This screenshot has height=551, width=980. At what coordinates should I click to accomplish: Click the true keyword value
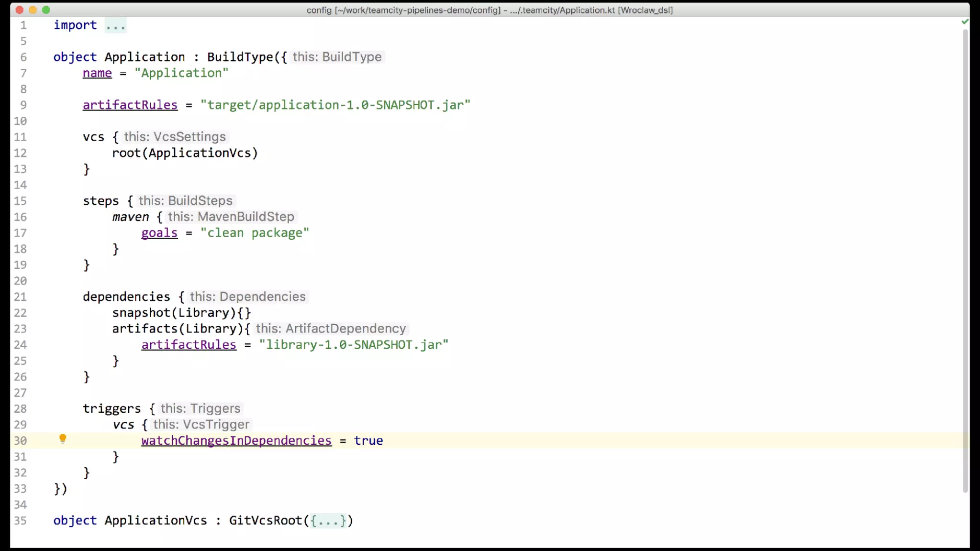coord(368,441)
